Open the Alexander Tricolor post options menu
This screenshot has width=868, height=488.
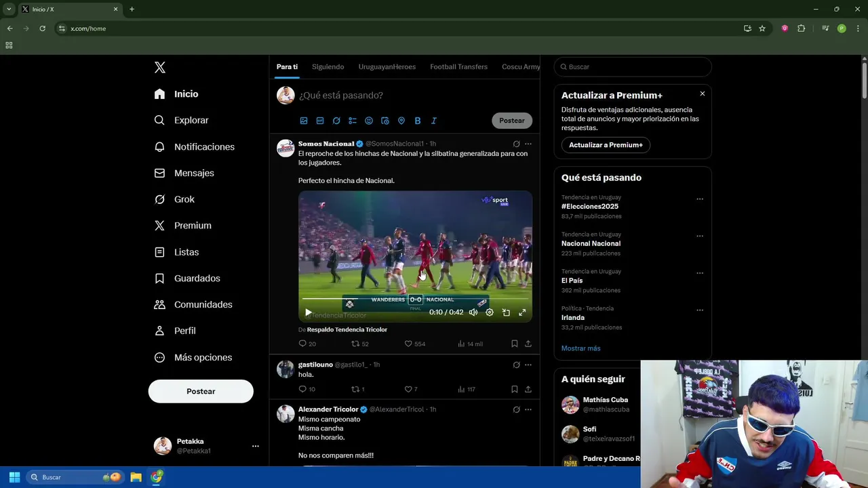(528, 409)
